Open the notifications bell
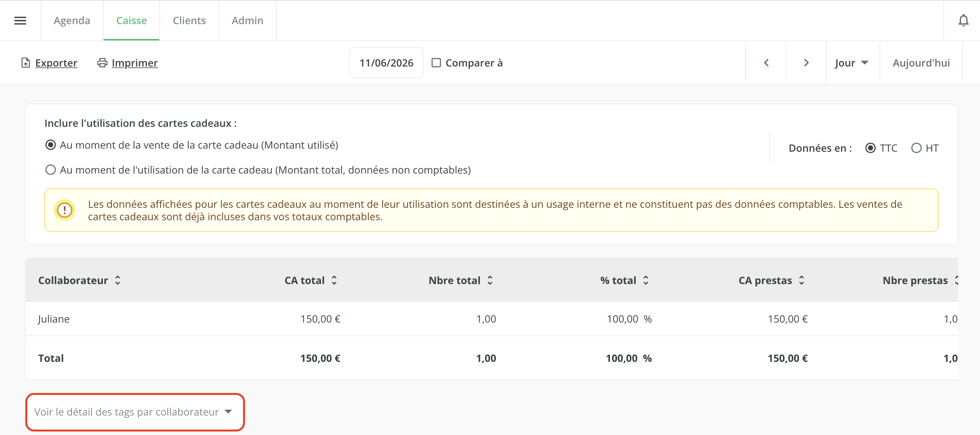The image size is (980, 435). coord(963,21)
